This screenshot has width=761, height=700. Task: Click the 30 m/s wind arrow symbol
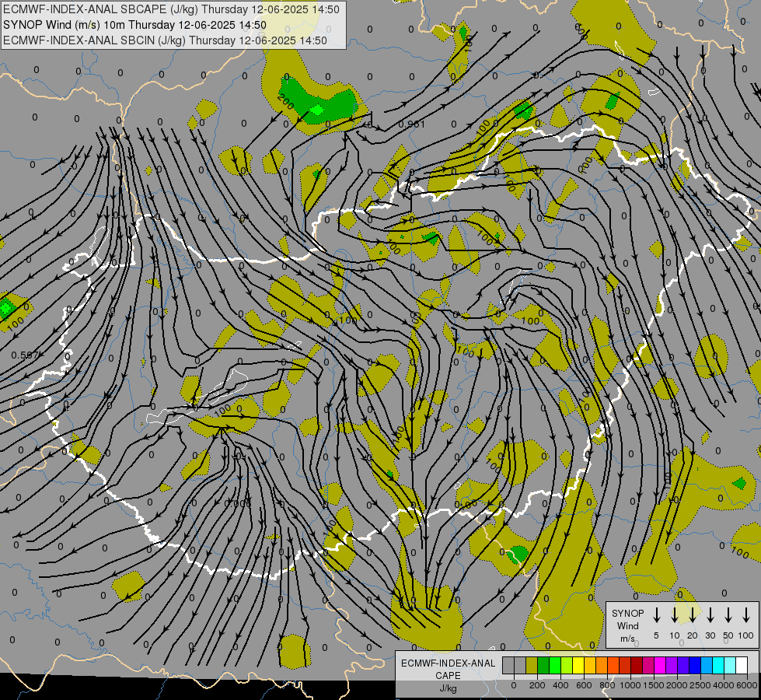pyautogui.click(x=710, y=615)
